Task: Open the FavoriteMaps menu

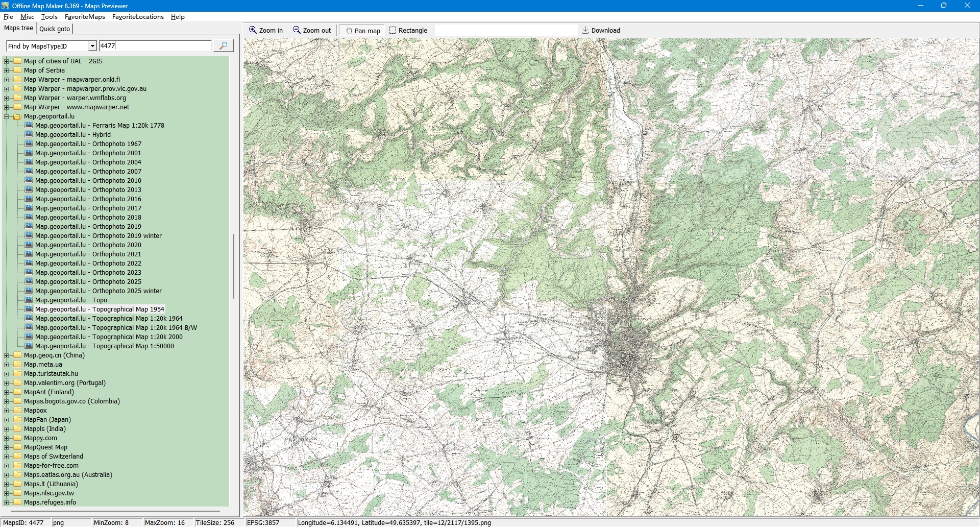Action: pyautogui.click(x=85, y=17)
